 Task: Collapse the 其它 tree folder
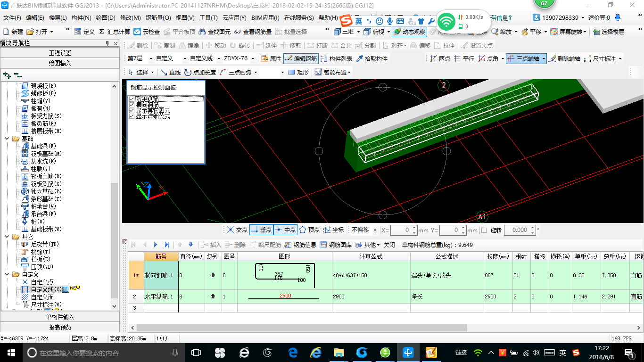click(7, 237)
